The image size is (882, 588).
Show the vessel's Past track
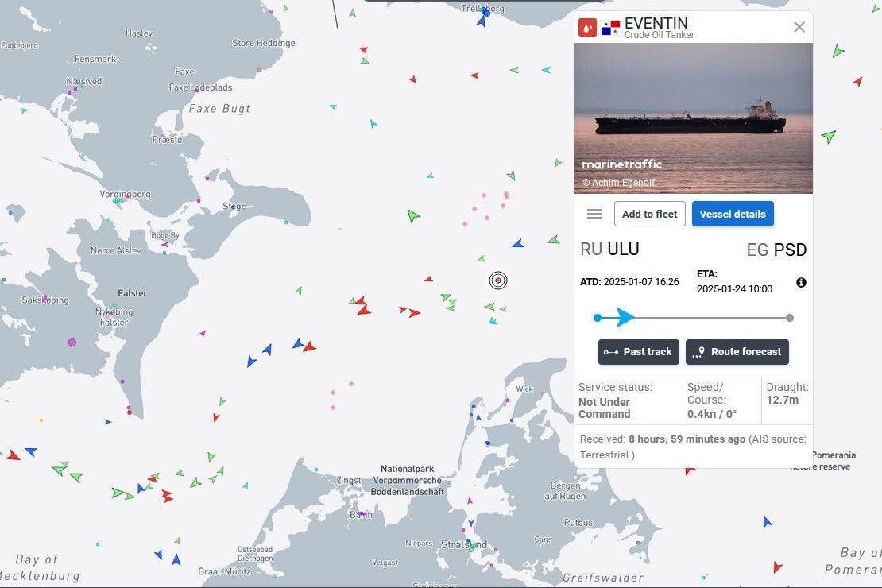click(638, 351)
